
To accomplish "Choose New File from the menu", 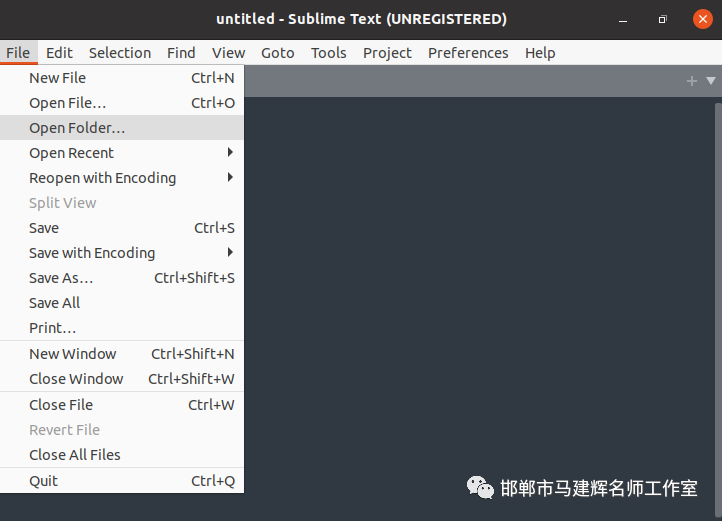I will point(122,78).
